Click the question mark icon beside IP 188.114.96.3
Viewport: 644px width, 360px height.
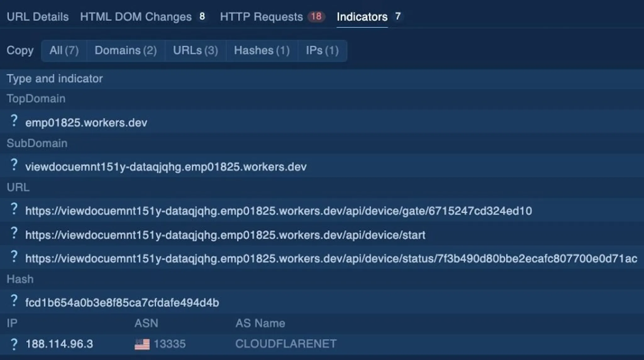point(14,344)
